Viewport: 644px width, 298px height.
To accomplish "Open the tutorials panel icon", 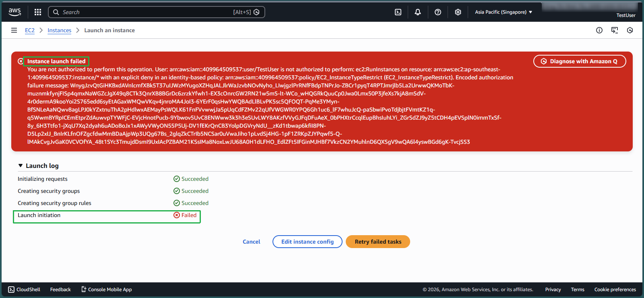I will (615, 30).
